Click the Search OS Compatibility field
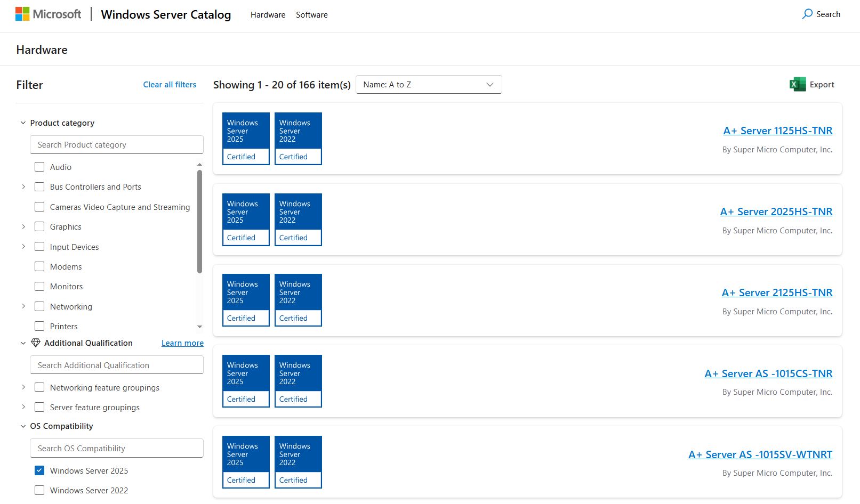This screenshot has width=860, height=504. [x=117, y=449]
